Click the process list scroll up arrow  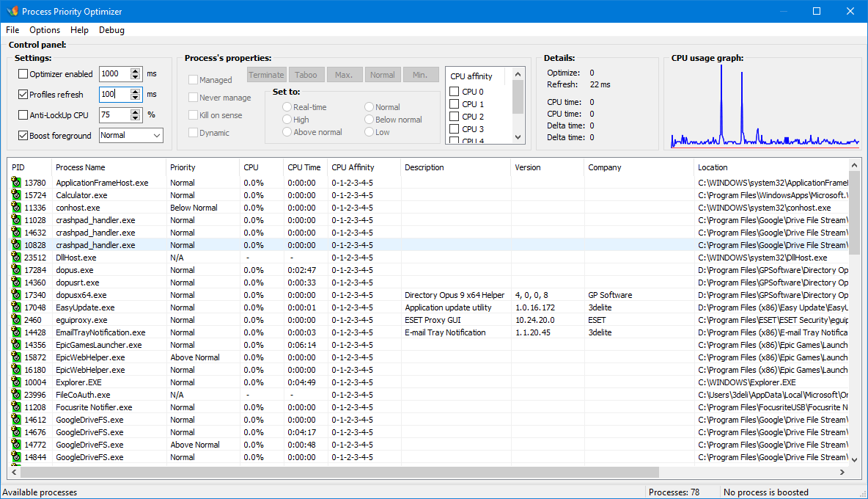tap(854, 165)
